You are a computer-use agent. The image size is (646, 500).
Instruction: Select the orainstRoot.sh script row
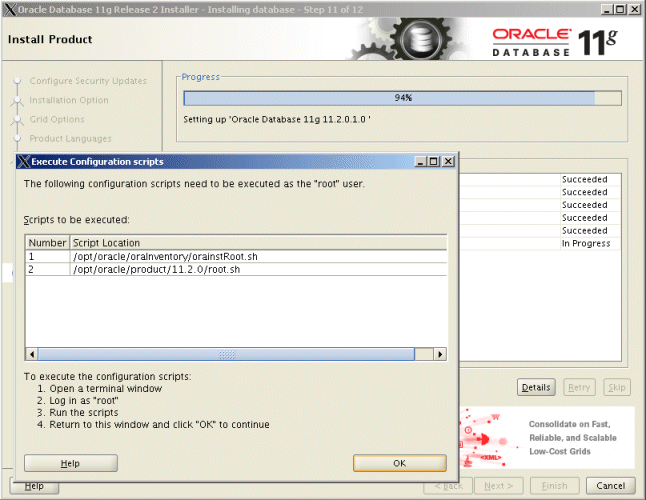pyautogui.click(x=236, y=257)
